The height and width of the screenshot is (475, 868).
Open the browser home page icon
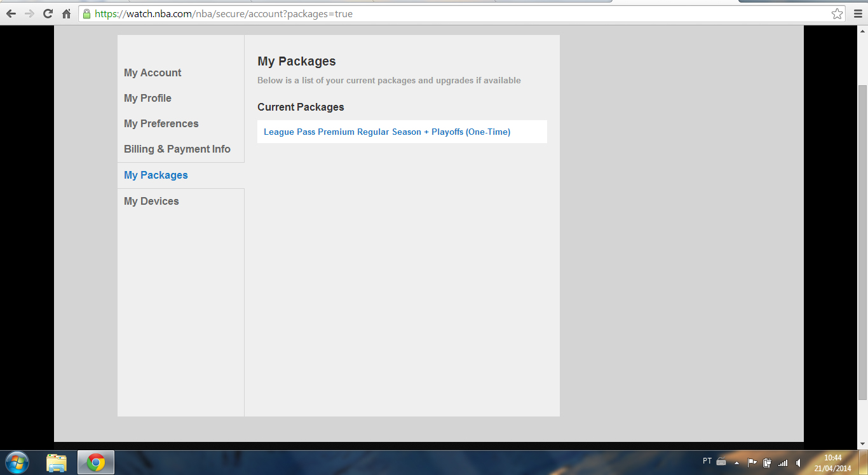click(x=66, y=13)
